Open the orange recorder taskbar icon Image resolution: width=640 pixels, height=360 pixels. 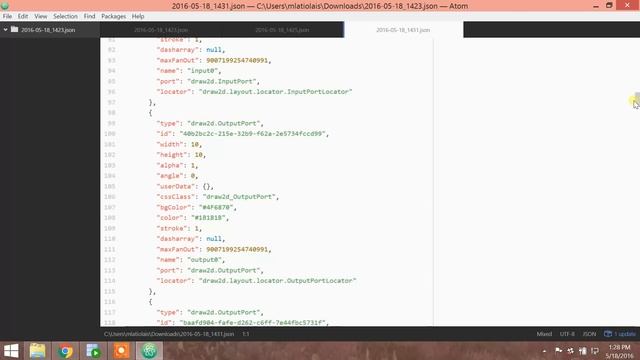pos(121,351)
